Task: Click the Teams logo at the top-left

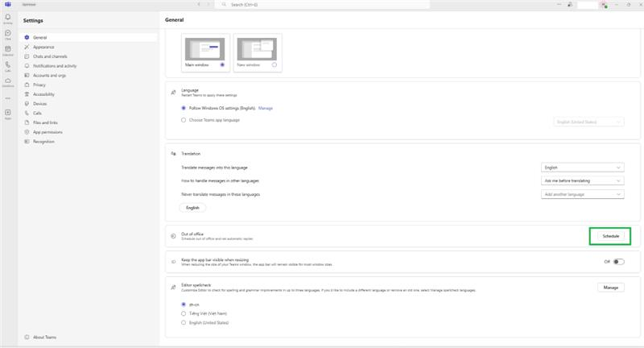Action: click(8, 5)
